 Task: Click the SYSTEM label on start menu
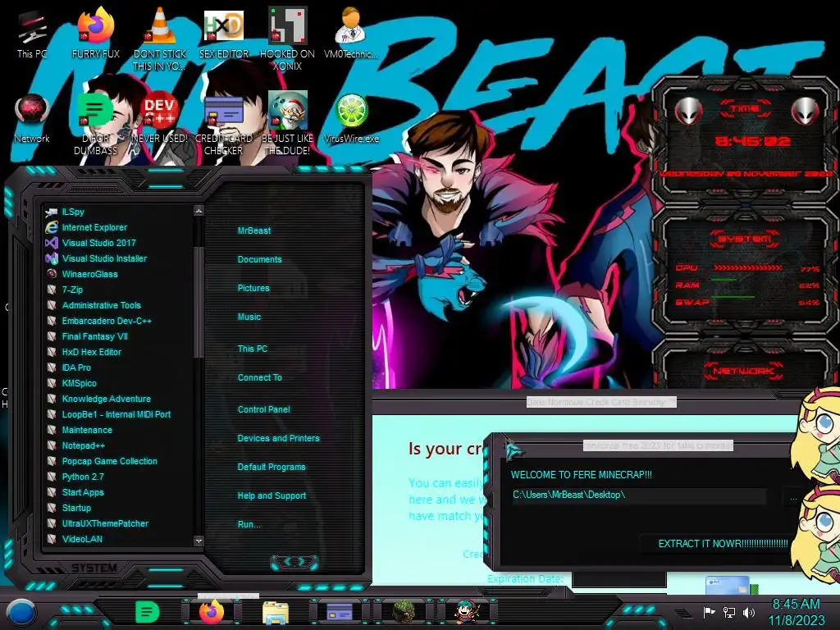pos(94,568)
